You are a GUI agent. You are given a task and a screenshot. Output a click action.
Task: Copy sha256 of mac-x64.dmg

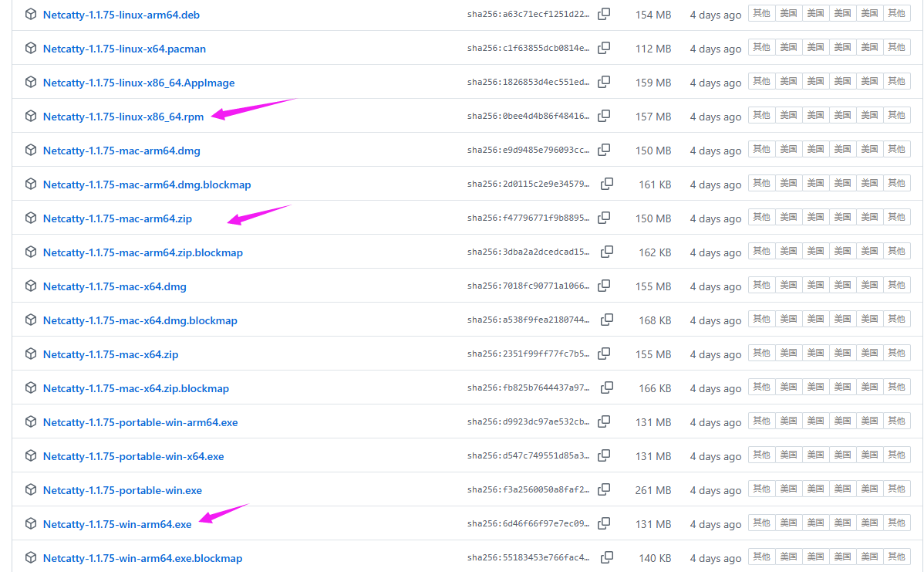coord(604,286)
